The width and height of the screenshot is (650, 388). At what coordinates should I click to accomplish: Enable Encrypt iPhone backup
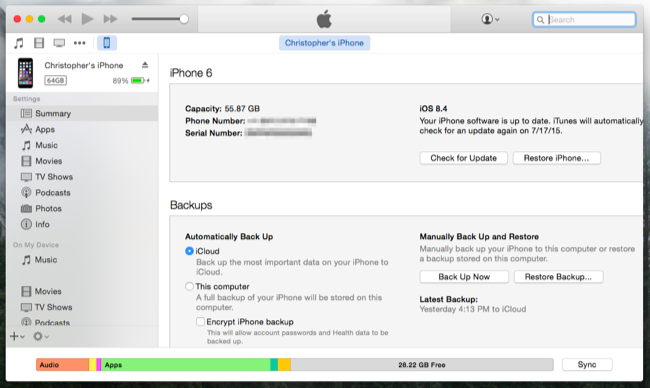(201, 322)
